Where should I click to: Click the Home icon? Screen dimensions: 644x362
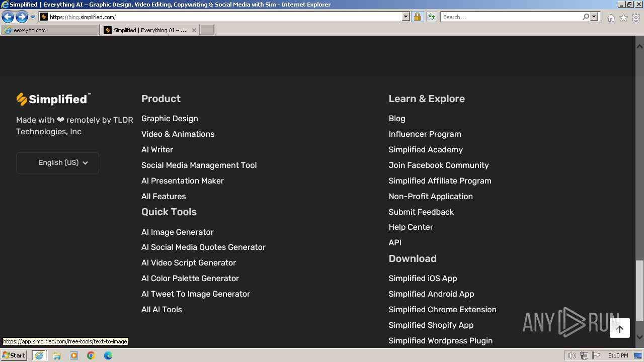tap(611, 18)
